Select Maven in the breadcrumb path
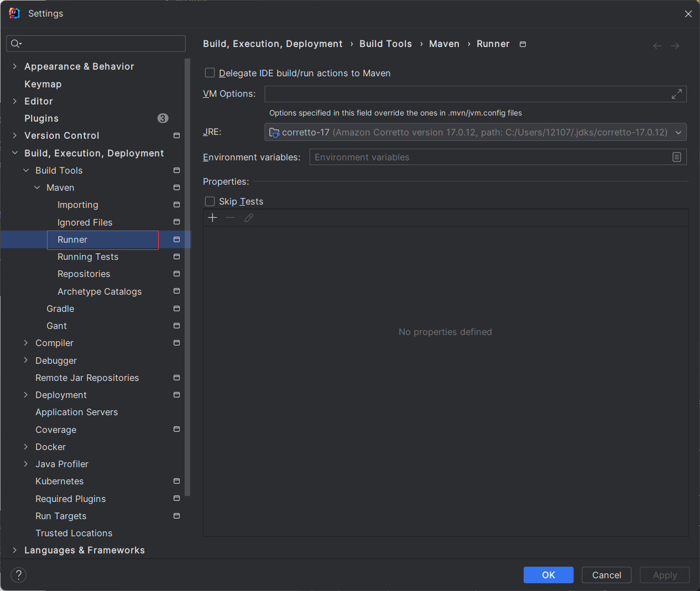This screenshot has width=700, height=591. tap(444, 44)
